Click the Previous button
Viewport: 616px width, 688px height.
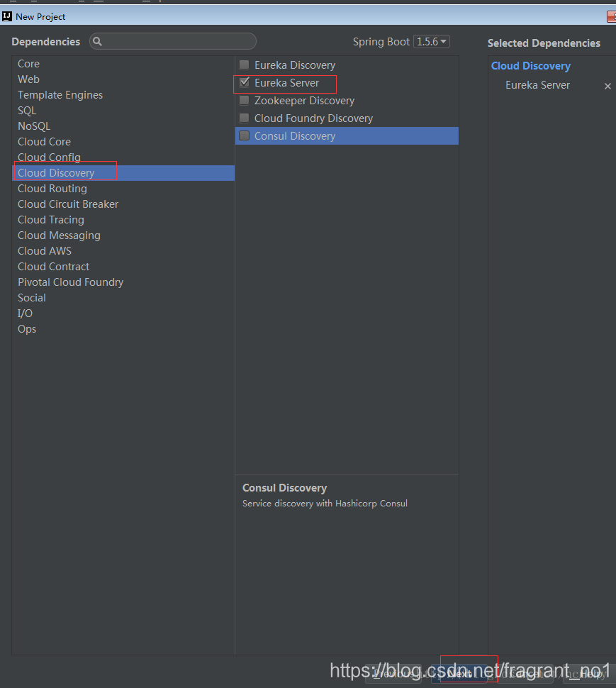(393, 674)
